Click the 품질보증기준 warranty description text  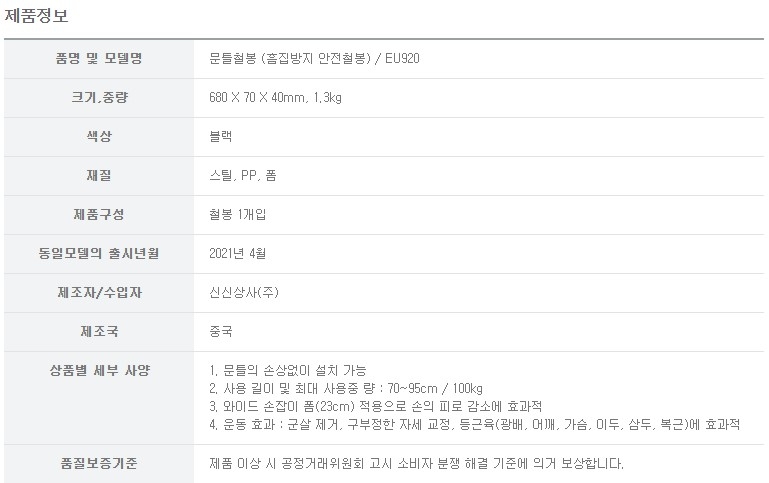tap(412, 463)
